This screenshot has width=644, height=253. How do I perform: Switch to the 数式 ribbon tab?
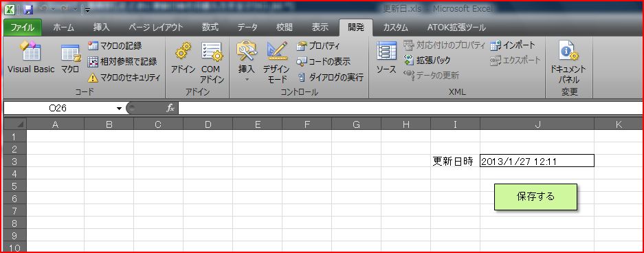(x=210, y=27)
